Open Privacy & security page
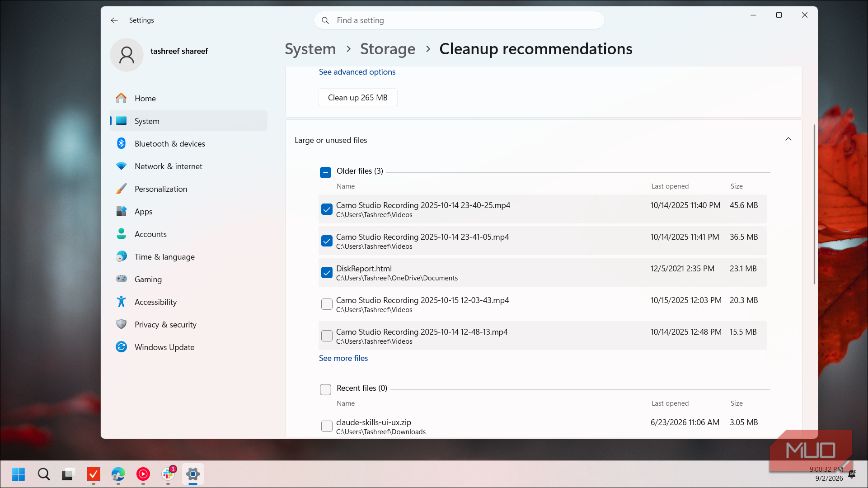 (188, 324)
